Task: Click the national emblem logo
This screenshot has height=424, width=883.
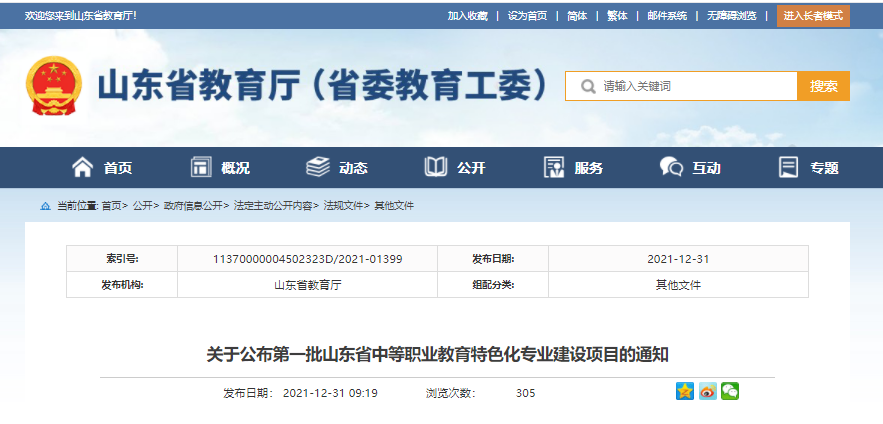Action: [54, 86]
